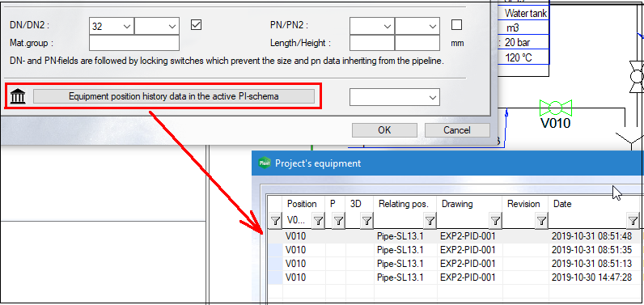
Task: Open the Date column filter icon
Action: pyautogui.click(x=633, y=221)
